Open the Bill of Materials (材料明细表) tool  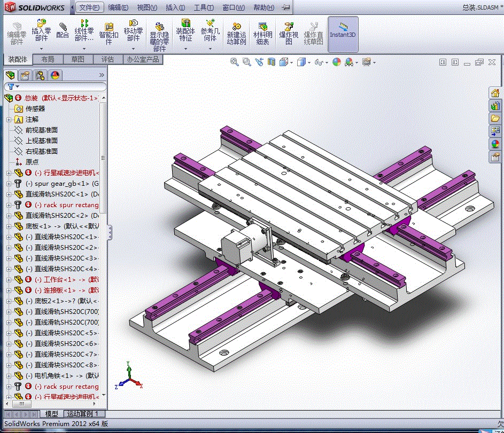[262, 34]
